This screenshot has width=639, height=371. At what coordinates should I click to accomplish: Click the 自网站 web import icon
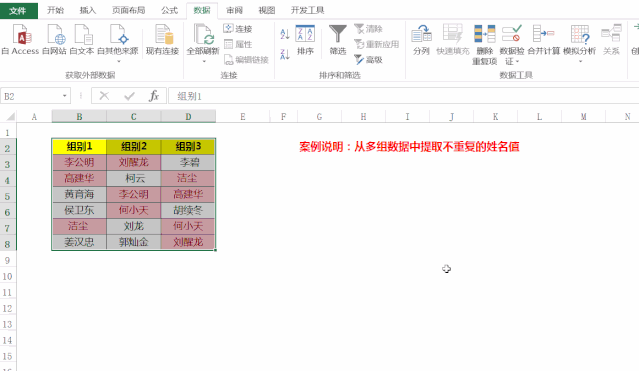click(x=55, y=40)
